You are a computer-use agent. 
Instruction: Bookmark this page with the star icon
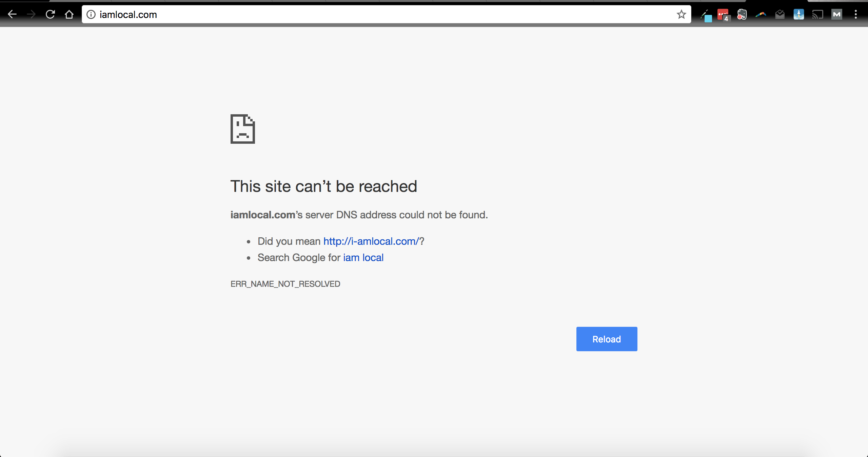tap(681, 14)
